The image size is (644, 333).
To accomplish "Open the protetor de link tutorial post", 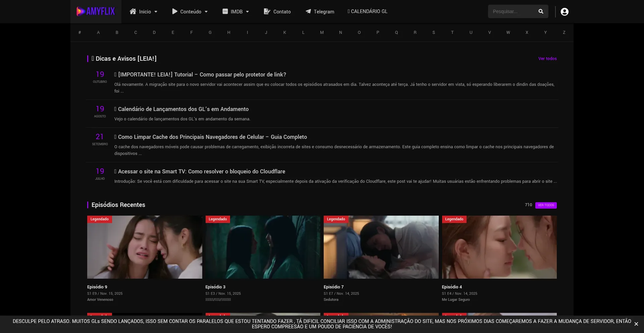I will point(202,74).
